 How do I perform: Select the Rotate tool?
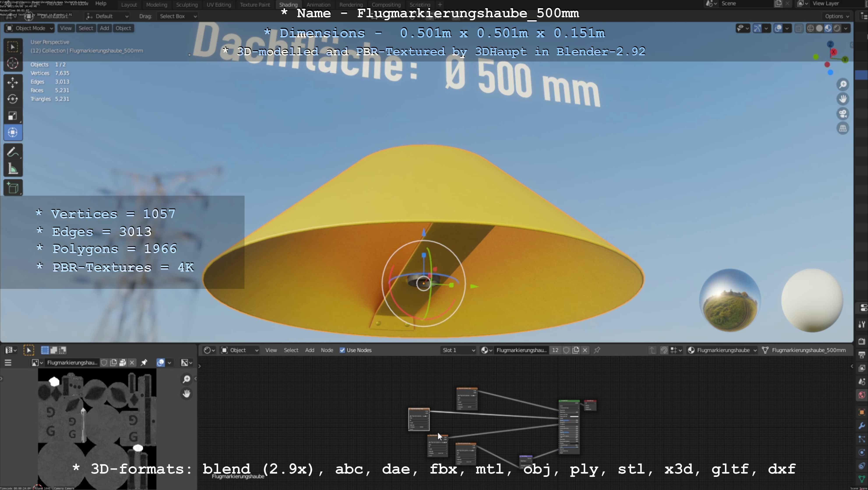tap(13, 99)
